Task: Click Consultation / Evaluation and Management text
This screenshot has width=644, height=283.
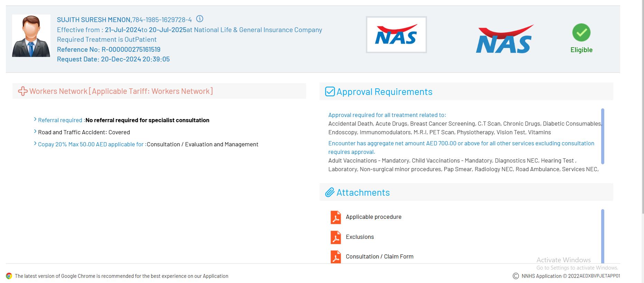Action: coord(202,144)
